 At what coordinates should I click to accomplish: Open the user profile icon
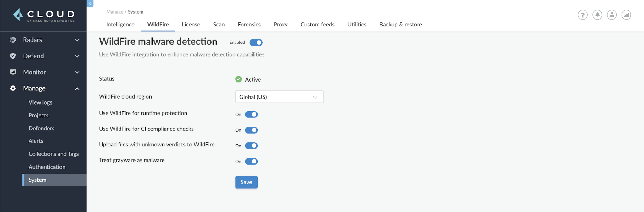[612, 15]
